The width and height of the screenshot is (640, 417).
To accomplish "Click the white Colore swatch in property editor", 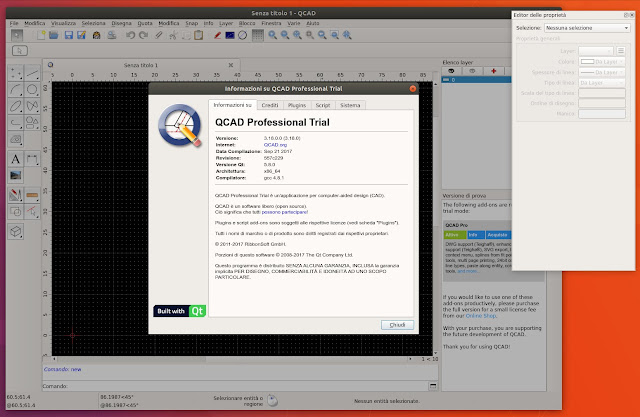I will (x=587, y=62).
